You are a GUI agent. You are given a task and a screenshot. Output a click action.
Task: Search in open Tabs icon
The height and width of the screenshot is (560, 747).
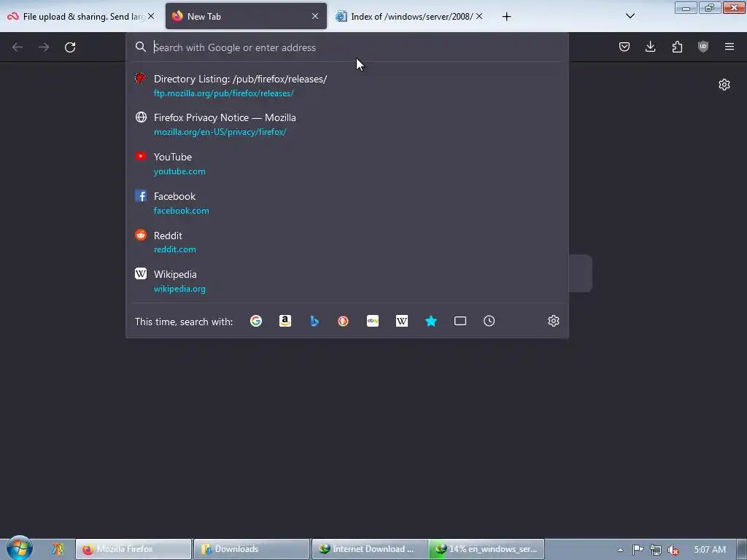click(x=460, y=321)
